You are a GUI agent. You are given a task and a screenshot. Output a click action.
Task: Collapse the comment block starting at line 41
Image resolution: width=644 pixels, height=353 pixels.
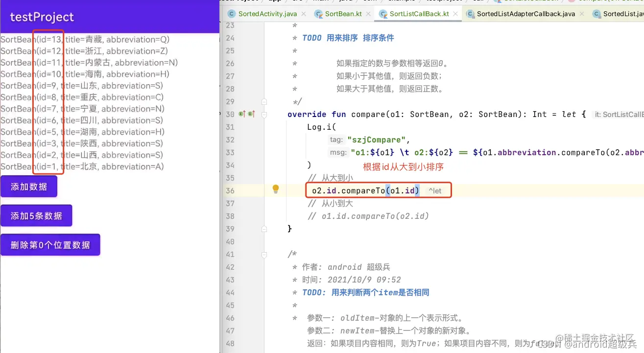click(264, 255)
